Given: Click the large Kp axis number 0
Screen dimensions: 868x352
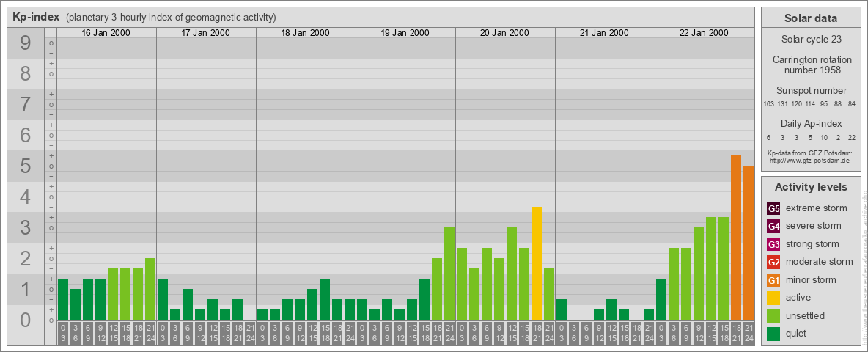Looking at the screenshot, I should click(26, 320).
